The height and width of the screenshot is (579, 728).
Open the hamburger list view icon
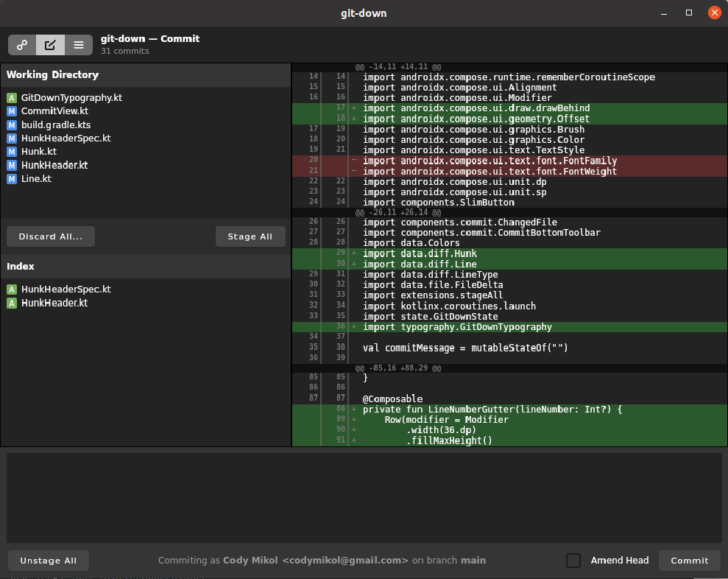pyautogui.click(x=79, y=45)
